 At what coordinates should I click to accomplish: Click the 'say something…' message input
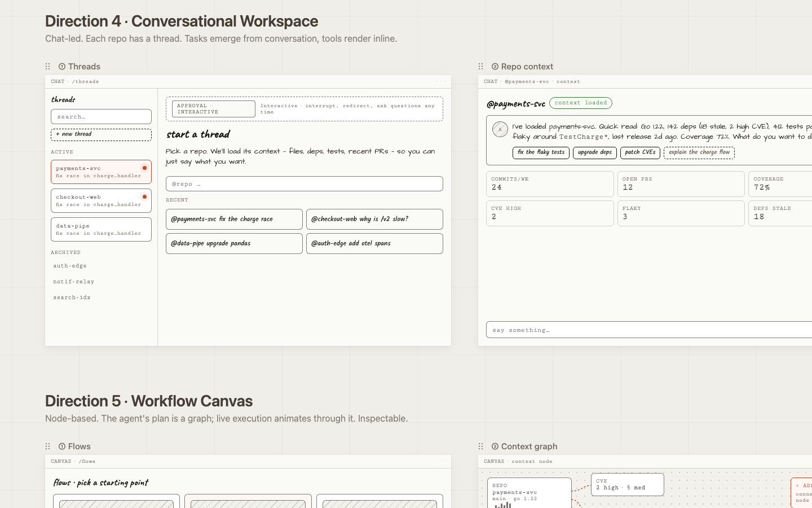point(649,330)
